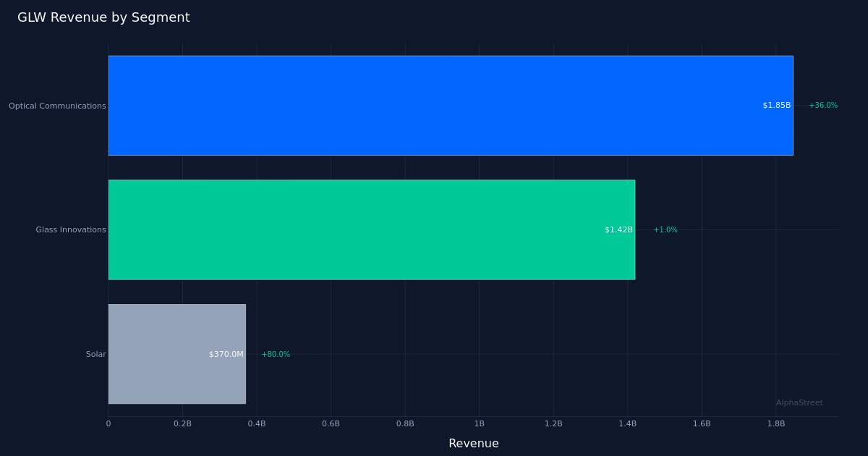
Task: Click the chart title GLW Revenue by Segment
Action: pos(103,17)
